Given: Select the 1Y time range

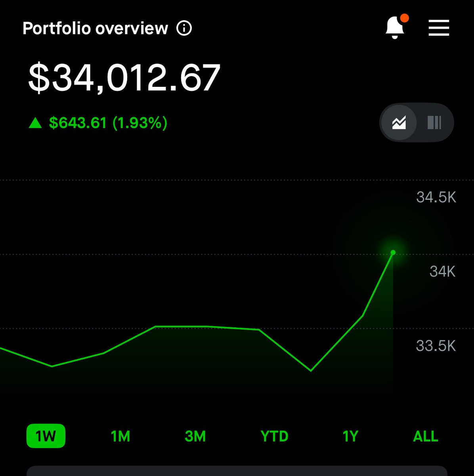Looking at the screenshot, I should pos(350,436).
